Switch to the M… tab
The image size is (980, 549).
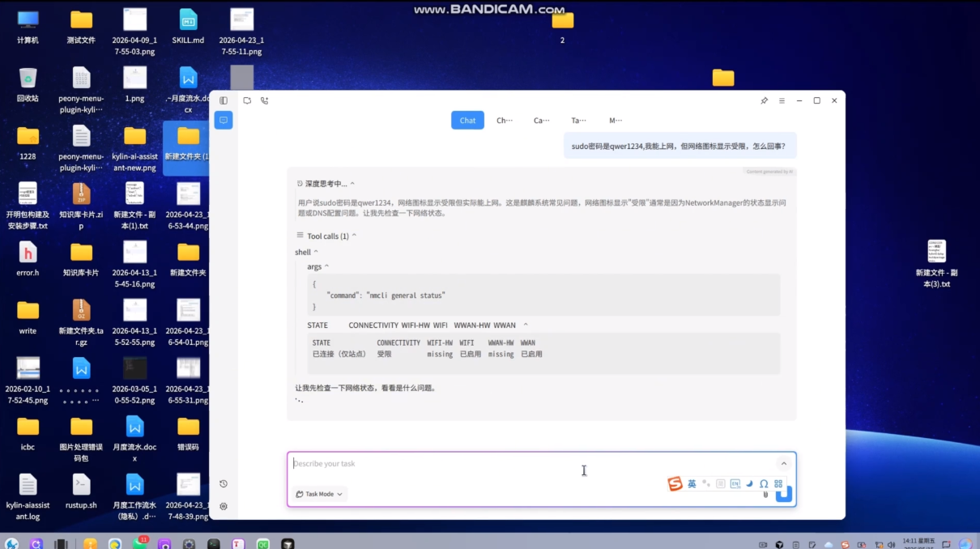point(616,121)
